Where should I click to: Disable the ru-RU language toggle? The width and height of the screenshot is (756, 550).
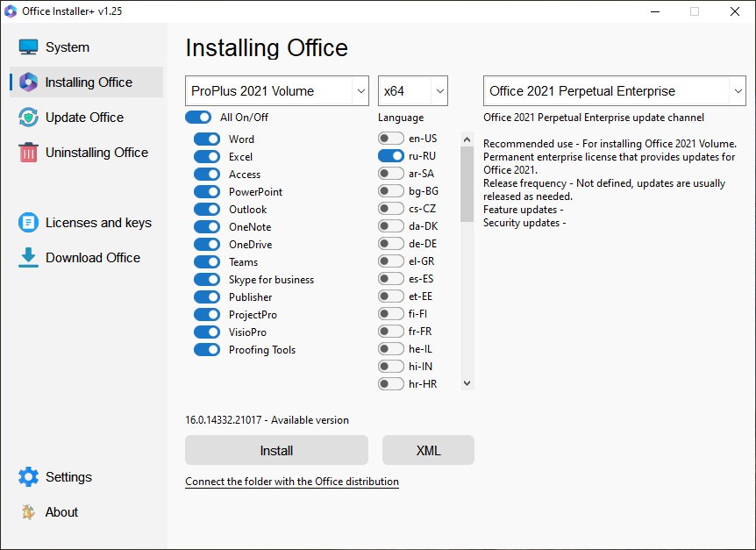[x=391, y=155]
